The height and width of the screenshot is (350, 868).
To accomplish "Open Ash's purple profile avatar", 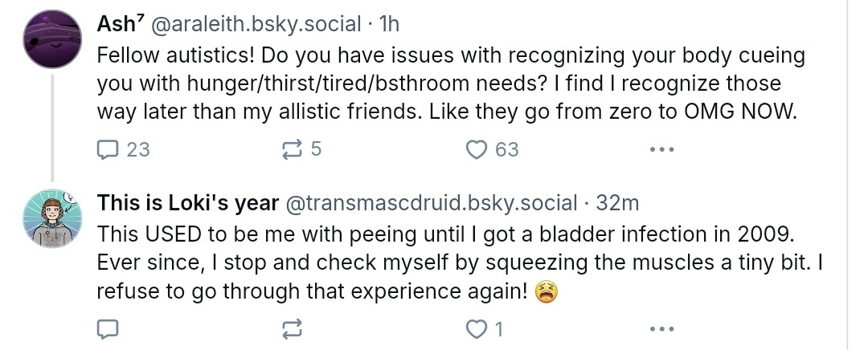I will [52, 42].
